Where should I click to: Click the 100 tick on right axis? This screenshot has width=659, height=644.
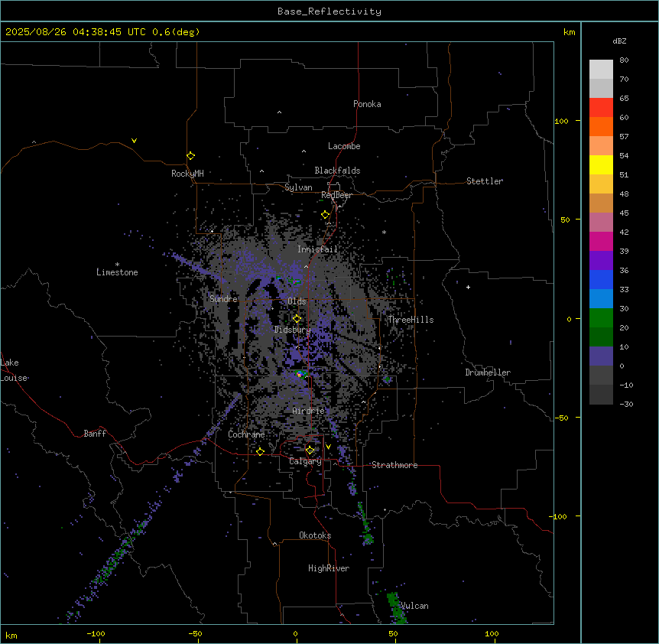pos(561,121)
